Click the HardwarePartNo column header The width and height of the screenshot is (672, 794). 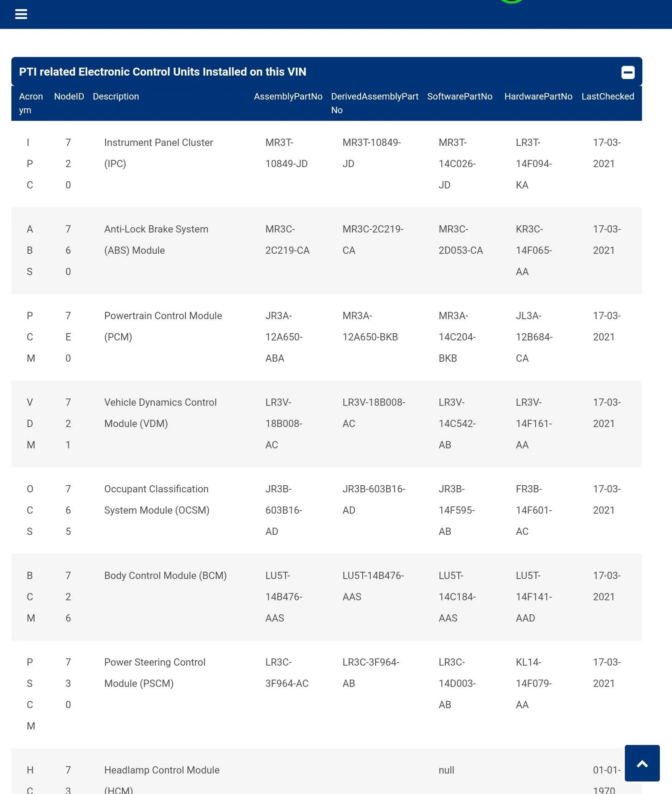[538, 97]
